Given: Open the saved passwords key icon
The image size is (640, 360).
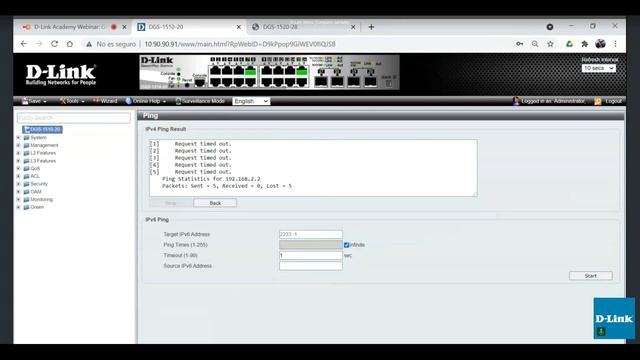Looking at the screenshot, I should click(520, 44).
